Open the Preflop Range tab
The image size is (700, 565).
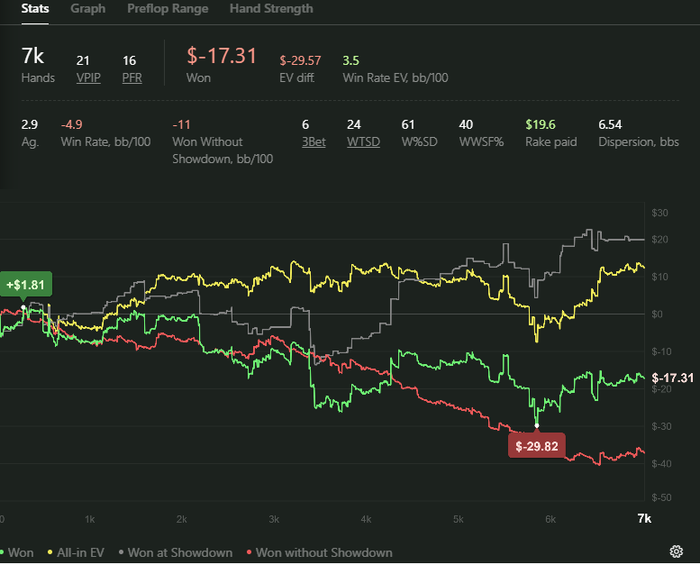point(167,8)
